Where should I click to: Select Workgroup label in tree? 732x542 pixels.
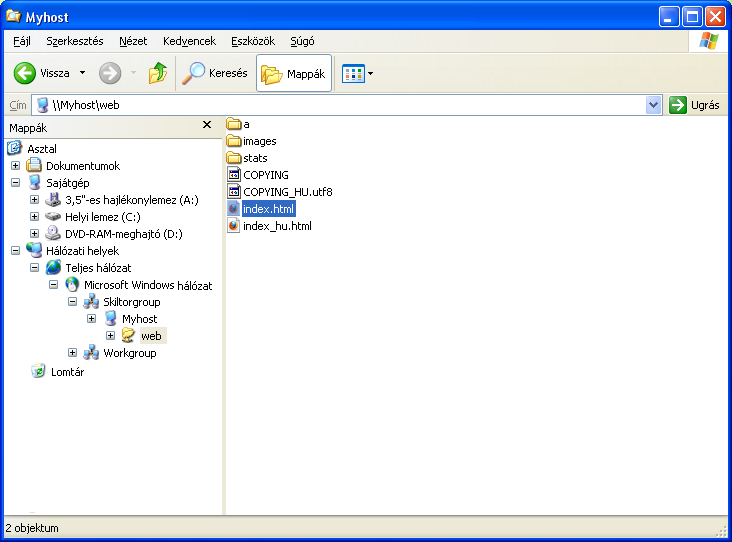pyautogui.click(x=130, y=353)
